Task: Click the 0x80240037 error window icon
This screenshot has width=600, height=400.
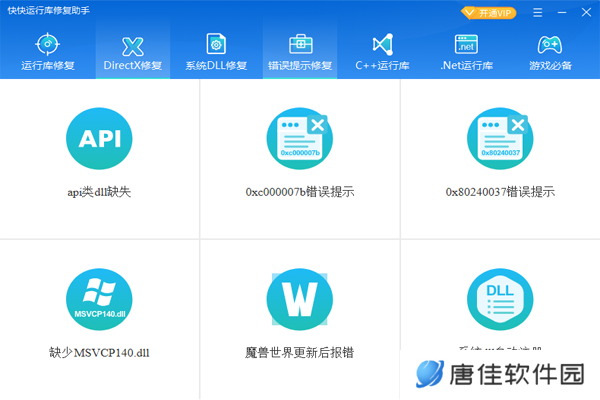Action: pos(500,139)
